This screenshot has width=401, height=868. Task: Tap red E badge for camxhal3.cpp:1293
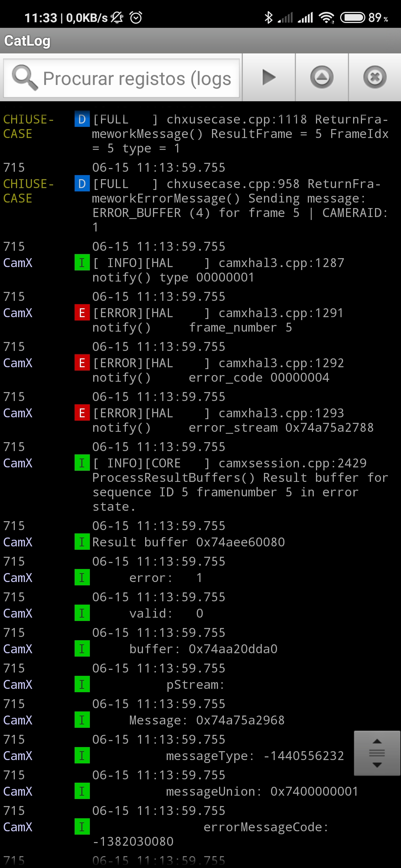pyautogui.click(x=82, y=413)
